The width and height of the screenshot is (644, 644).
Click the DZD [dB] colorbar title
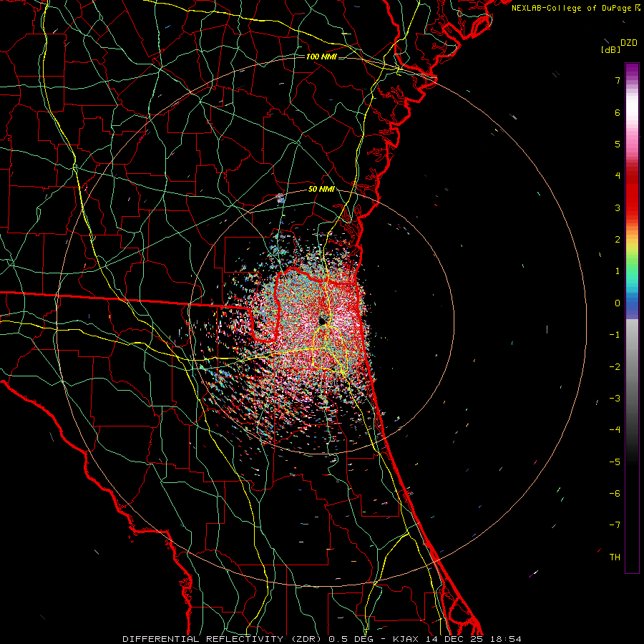pyautogui.click(x=619, y=46)
